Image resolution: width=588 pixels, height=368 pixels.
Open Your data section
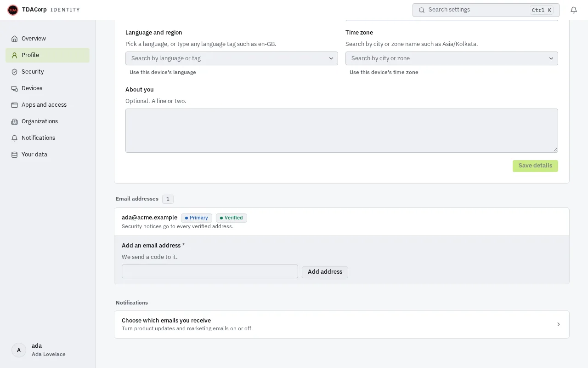pos(47,155)
